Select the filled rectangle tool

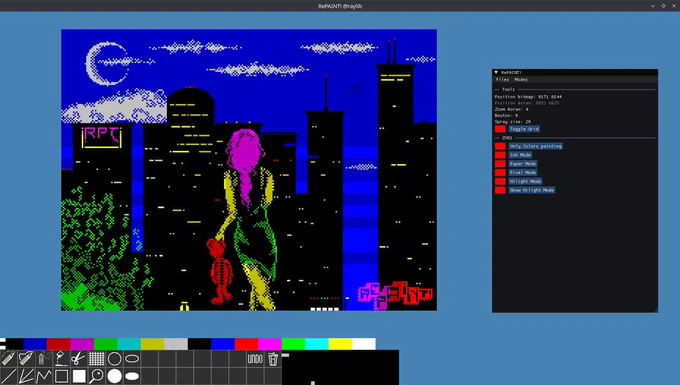(x=78, y=376)
